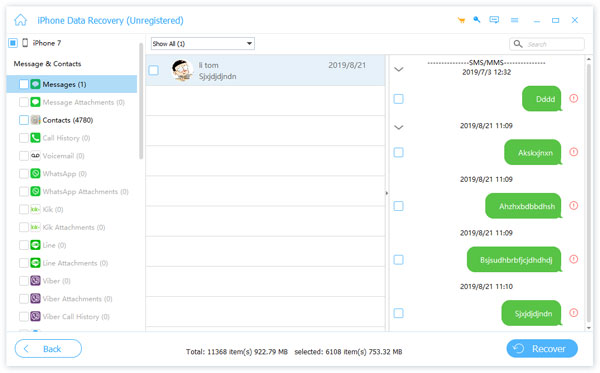600x373 pixels.
Task: Click the Bsjsudhbrbfjcjdhdhdj message bubble
Action: (x=515, y=259)
